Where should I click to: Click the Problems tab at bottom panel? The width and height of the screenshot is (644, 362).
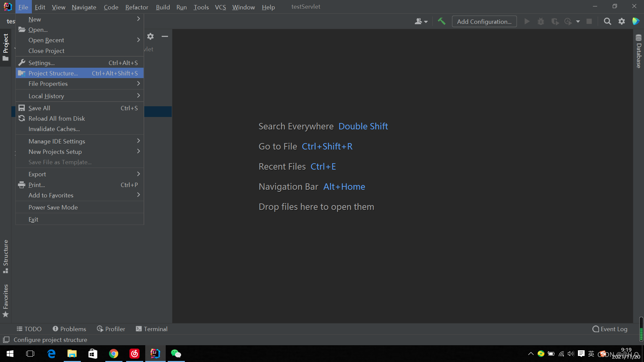[x=70, y=329]
